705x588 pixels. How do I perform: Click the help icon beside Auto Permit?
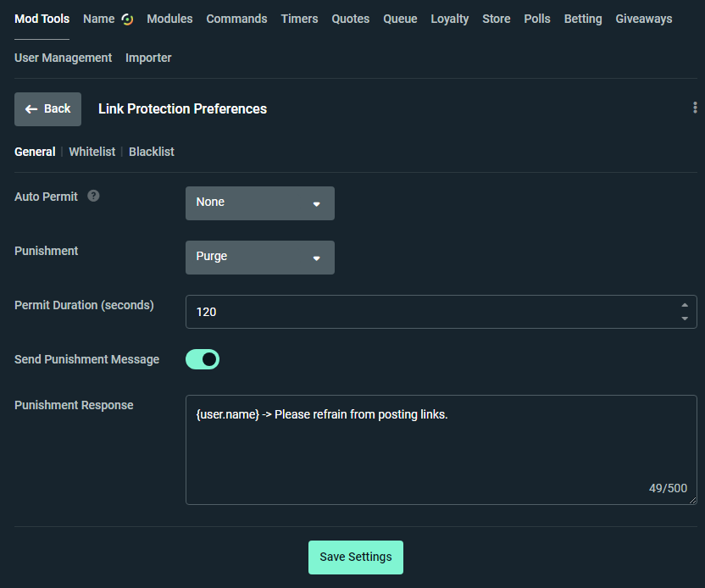pos(92,195)
